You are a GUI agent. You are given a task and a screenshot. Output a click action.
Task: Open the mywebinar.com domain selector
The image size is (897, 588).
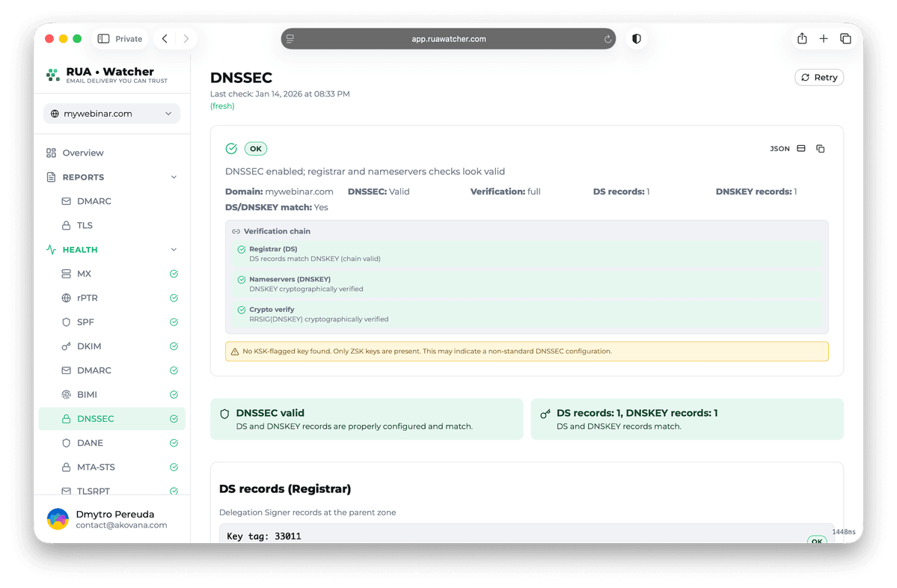click(111, 112)
